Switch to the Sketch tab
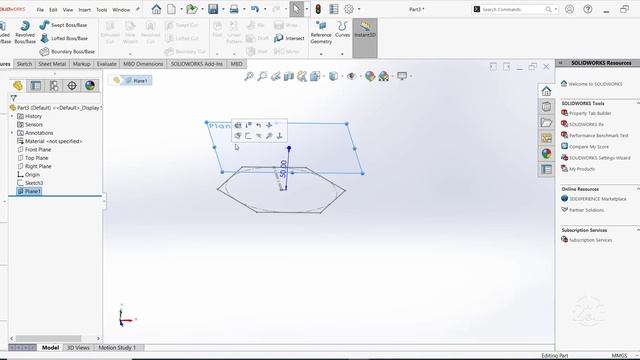640x360 pixels. click(x=24, y=64)
